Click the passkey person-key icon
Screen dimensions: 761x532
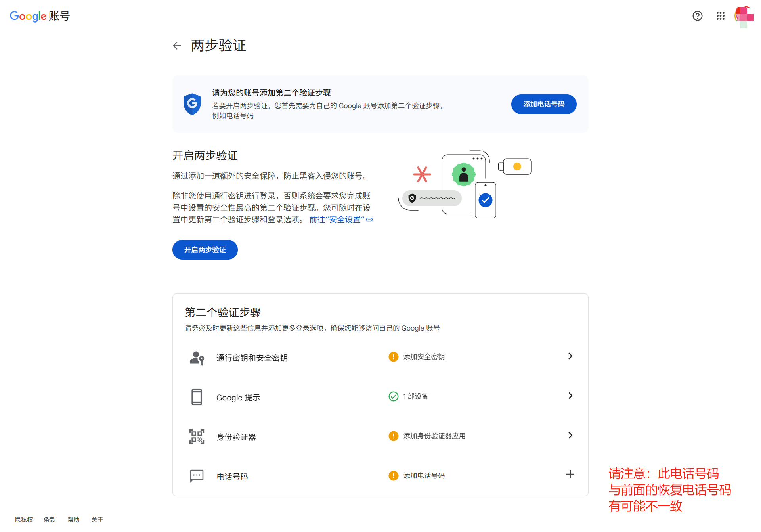(x=197, y=358)
